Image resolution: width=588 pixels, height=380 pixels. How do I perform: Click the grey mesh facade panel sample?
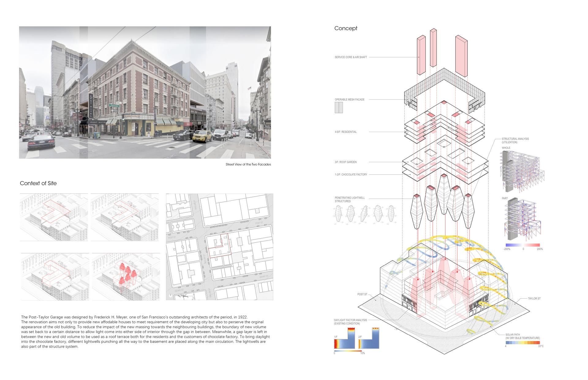[x=339, y=108]
